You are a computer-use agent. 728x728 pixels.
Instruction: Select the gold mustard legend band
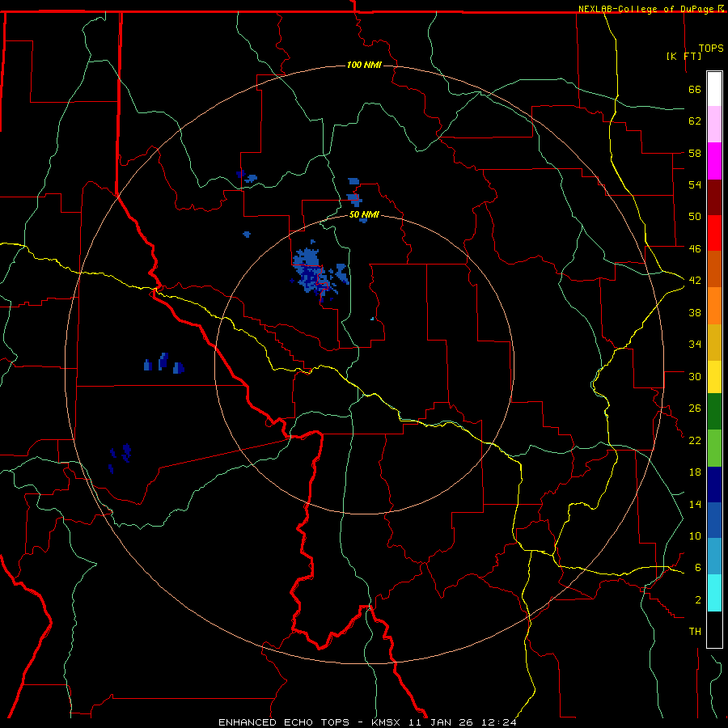click(x=714, y=342)
